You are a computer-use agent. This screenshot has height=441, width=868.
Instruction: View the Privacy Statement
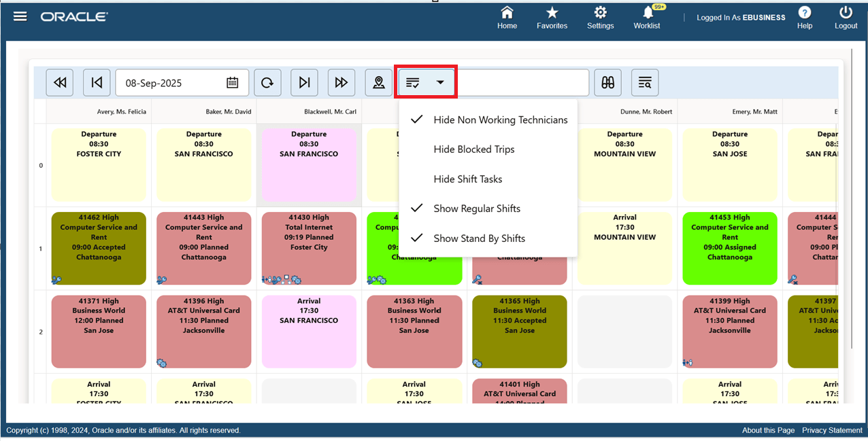click(x=832, y=430)
